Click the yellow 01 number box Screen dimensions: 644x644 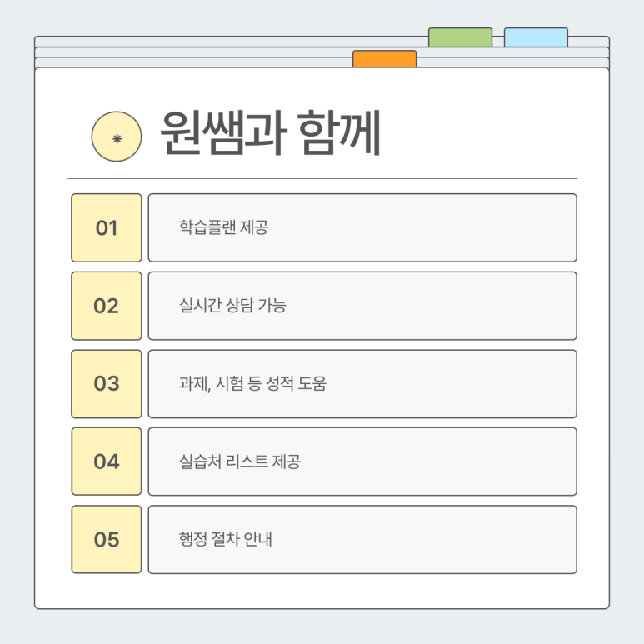107,227
